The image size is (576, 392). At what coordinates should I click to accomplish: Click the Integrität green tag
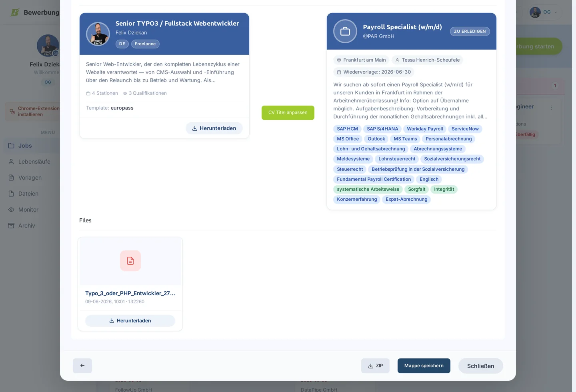pyautogui.click(x=444, y=189)
